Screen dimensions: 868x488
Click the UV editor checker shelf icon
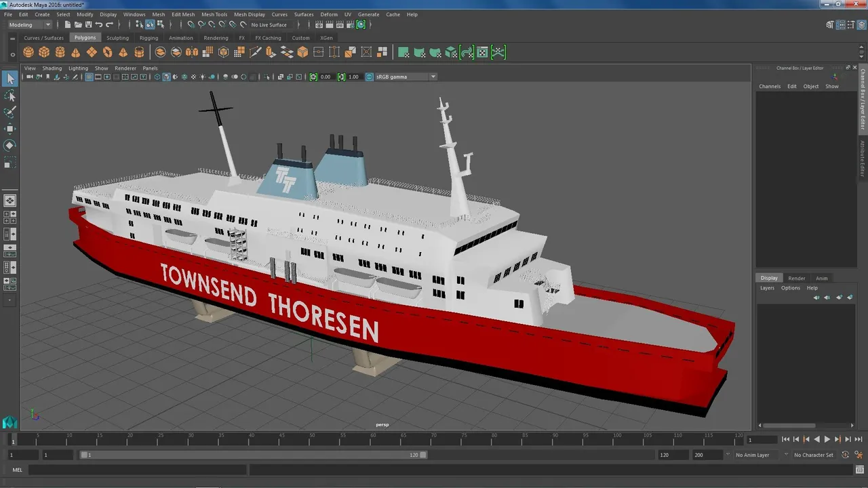point(482,52)
